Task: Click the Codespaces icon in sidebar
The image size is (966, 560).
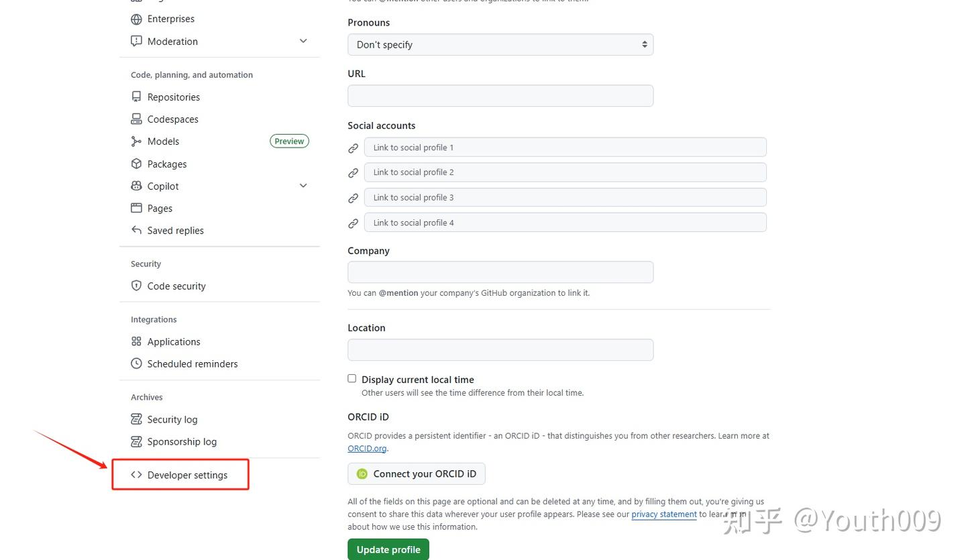Action: point(136,119)
